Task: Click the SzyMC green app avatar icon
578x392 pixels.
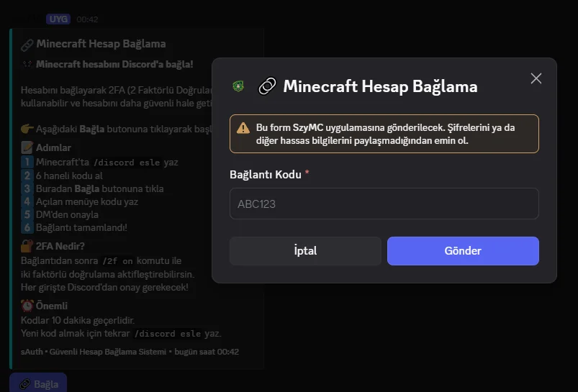Action: (x=238, y=86)
